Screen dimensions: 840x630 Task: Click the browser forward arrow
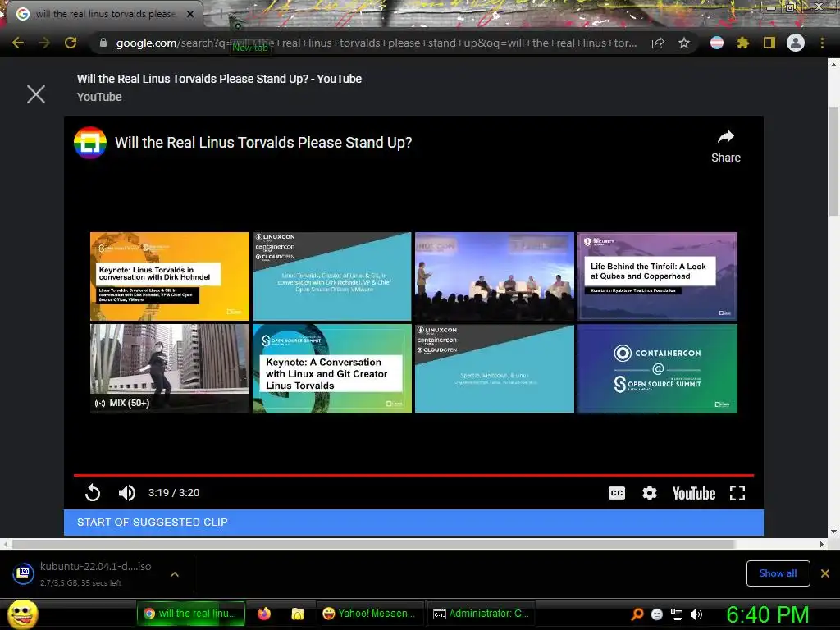44,43
